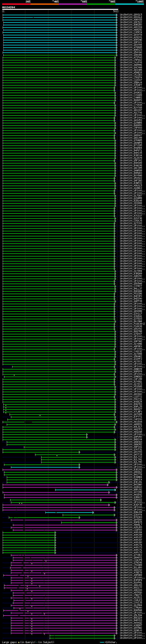Click hit label UniRef100_A7SFA3
This screenshot has width=146, height=644.
(131, 58)
